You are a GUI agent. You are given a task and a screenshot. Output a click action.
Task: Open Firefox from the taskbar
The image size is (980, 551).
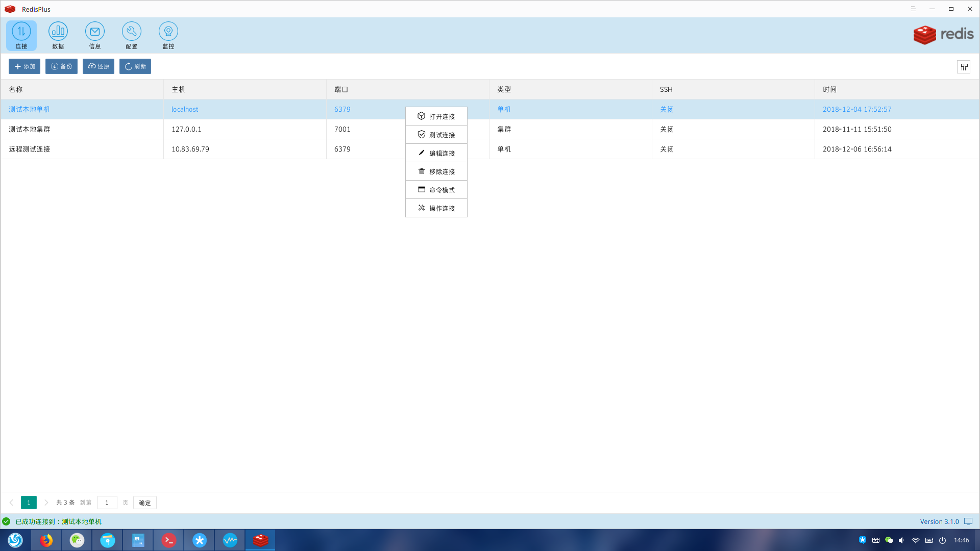tap(46, 540)
